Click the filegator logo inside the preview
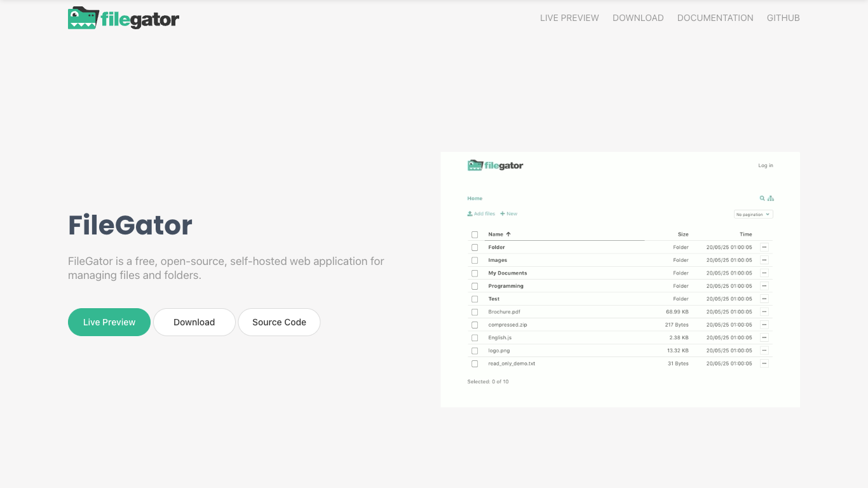 point(495,165)
